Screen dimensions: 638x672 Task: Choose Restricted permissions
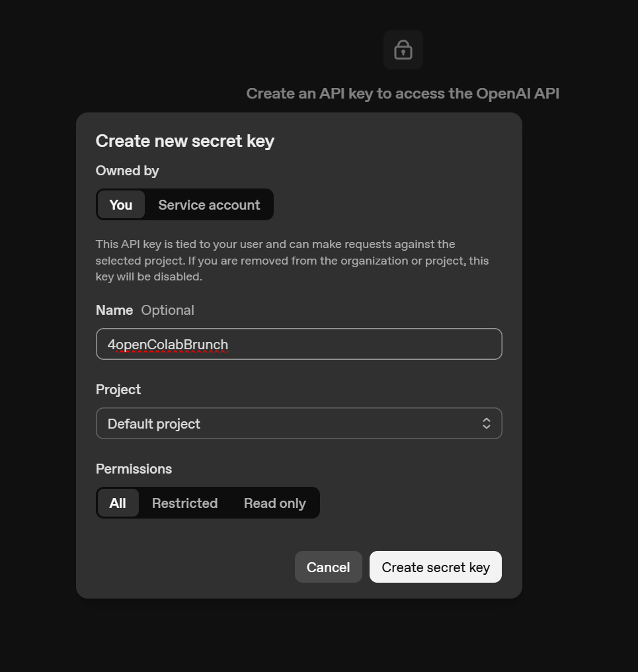point(184,503)
